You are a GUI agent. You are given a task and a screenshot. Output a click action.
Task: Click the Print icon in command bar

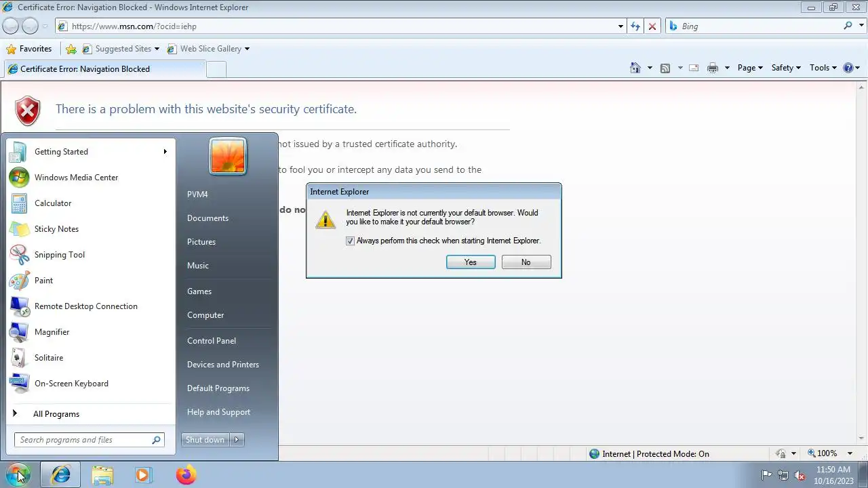pyautogui.click(x=712, y=68)
